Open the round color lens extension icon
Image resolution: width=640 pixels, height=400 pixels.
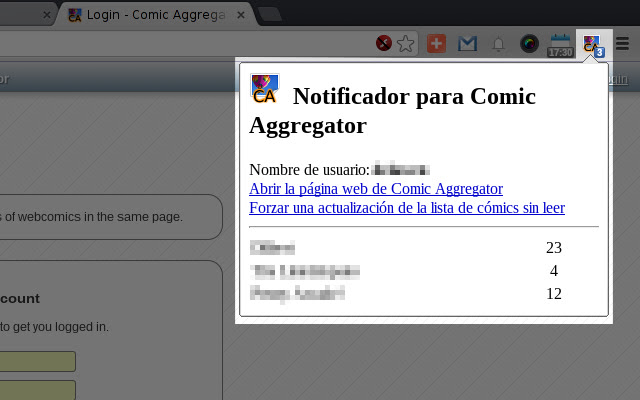[529, 44]
